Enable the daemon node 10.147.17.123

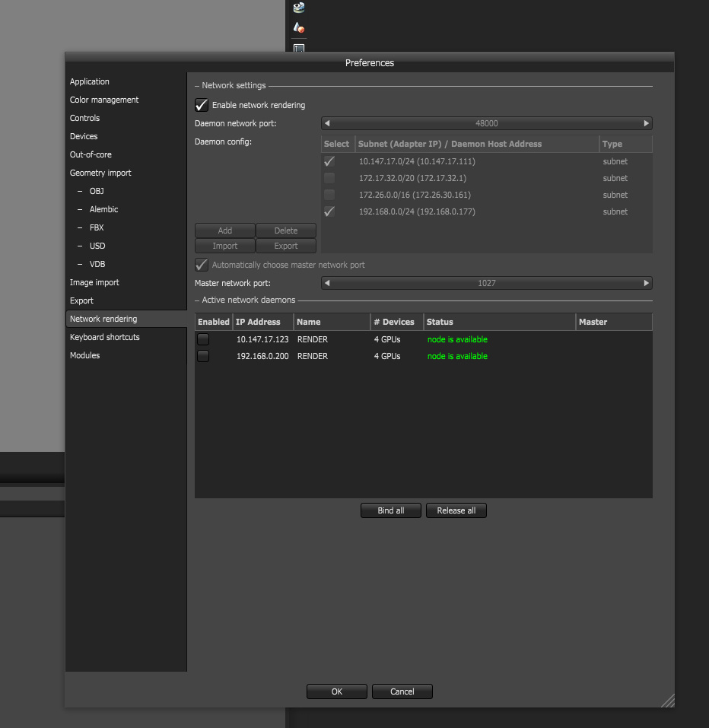[x=203, y=339]
